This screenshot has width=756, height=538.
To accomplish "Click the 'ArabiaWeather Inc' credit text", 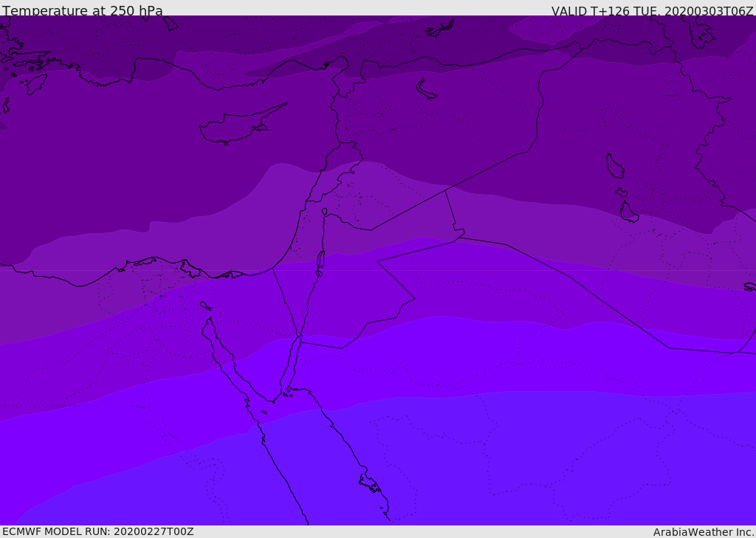I will pos(704,532).
